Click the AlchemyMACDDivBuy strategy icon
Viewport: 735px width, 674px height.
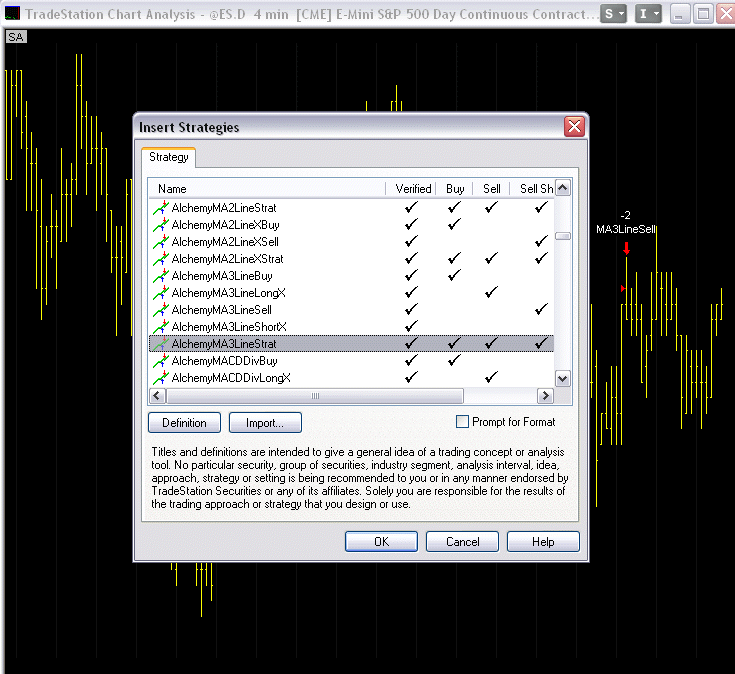click(x=160, y=361)
